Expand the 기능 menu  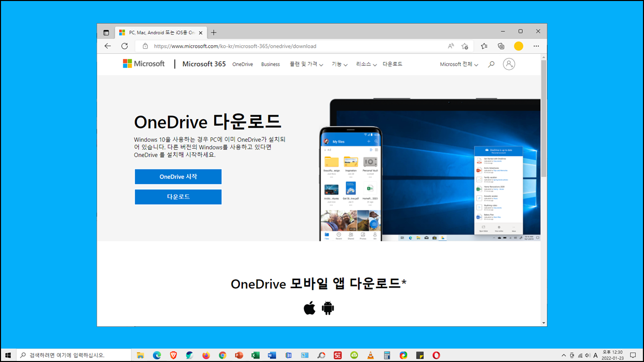(x=340, y=64)
